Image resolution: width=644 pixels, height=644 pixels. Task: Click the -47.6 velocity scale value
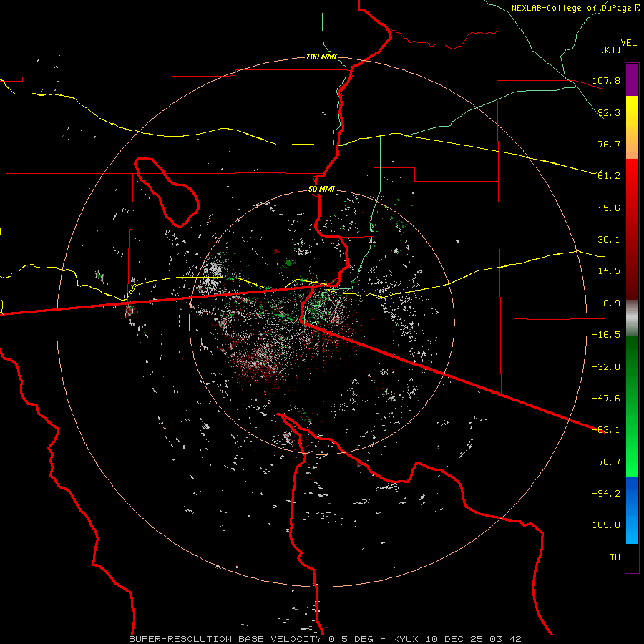pyautogui.click(x=606, y=399)
